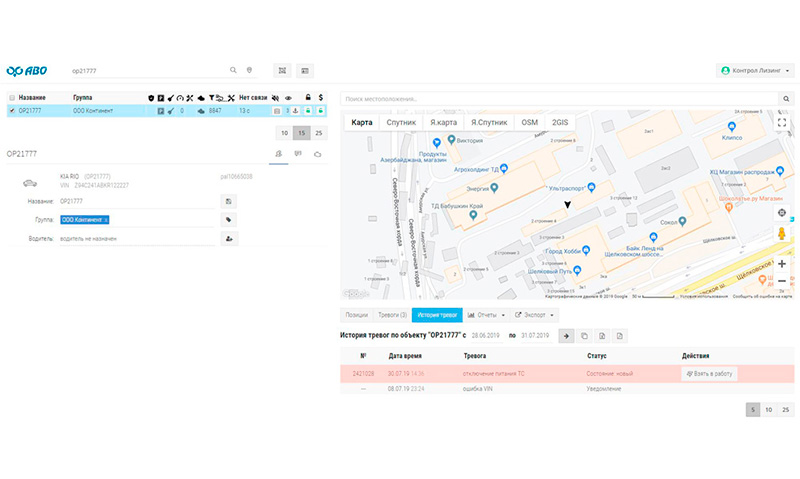This screenshot has width=800, height=479.
Task: Click the download icon in the OP21777 row
Action: [295, 111]
